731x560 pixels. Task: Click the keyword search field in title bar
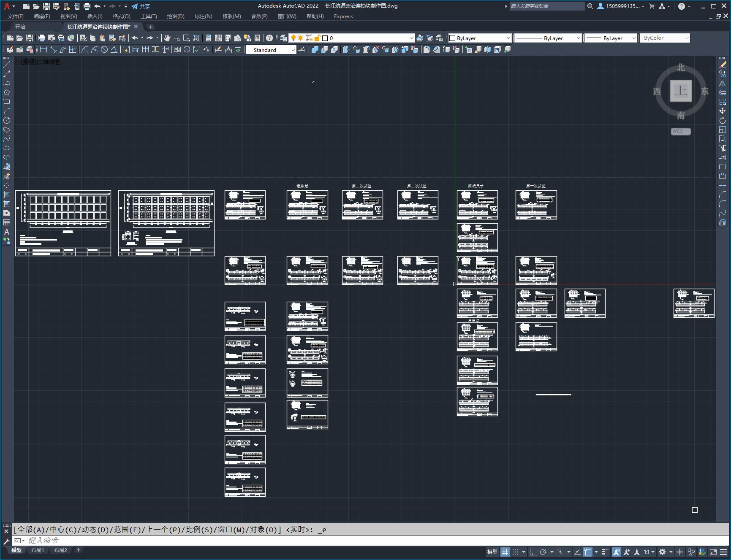(547, 6)
